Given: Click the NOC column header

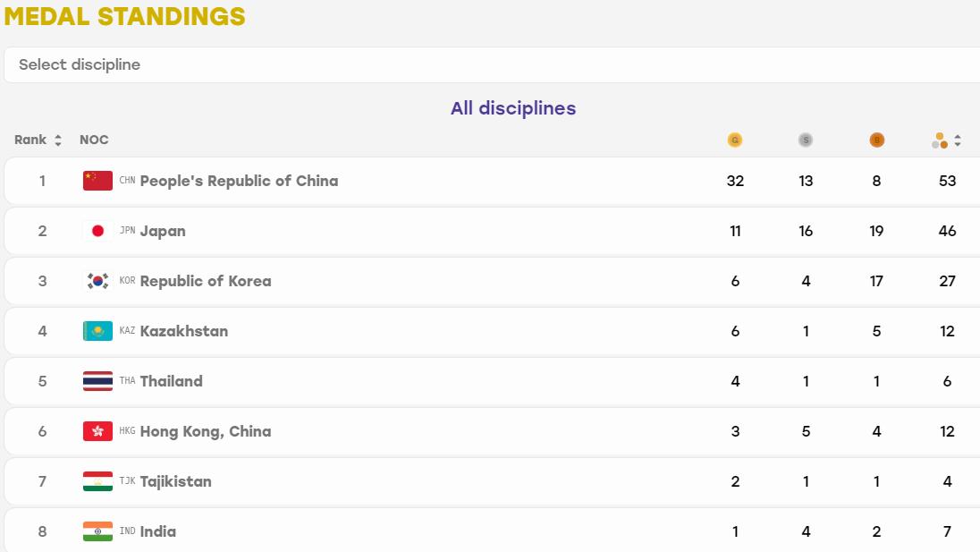Looking at the screenshot, I should point(94,140).
